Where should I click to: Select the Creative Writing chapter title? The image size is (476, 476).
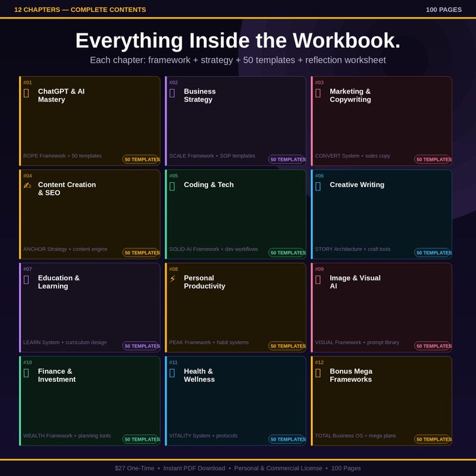357,185
